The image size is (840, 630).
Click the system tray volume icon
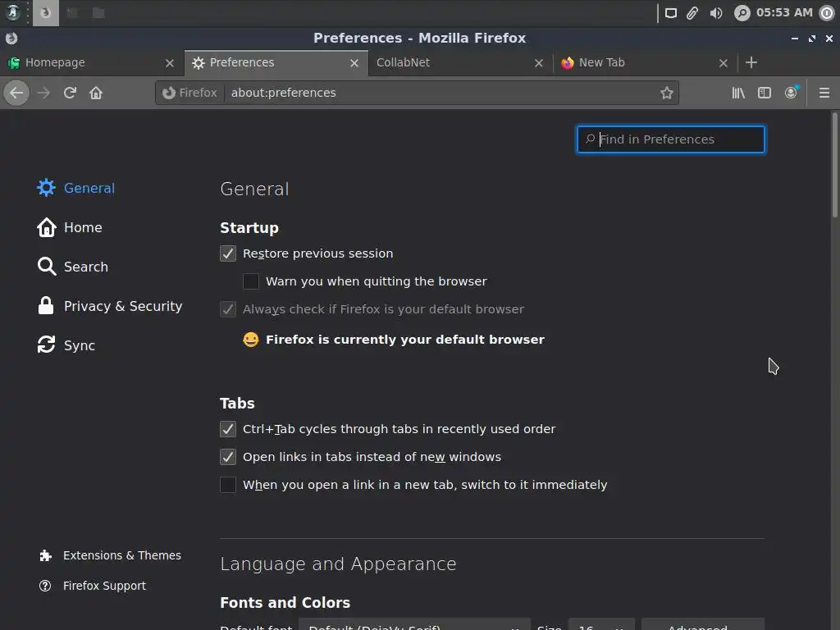coord(716,12)
